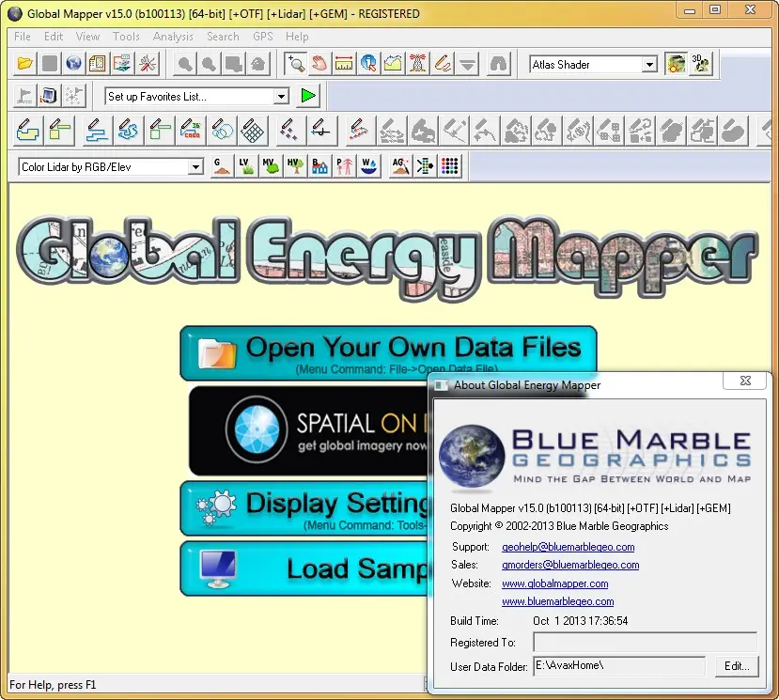Close the About Global Energy Mapper dialog
779x700 pixels.
(x=745, y=381)
